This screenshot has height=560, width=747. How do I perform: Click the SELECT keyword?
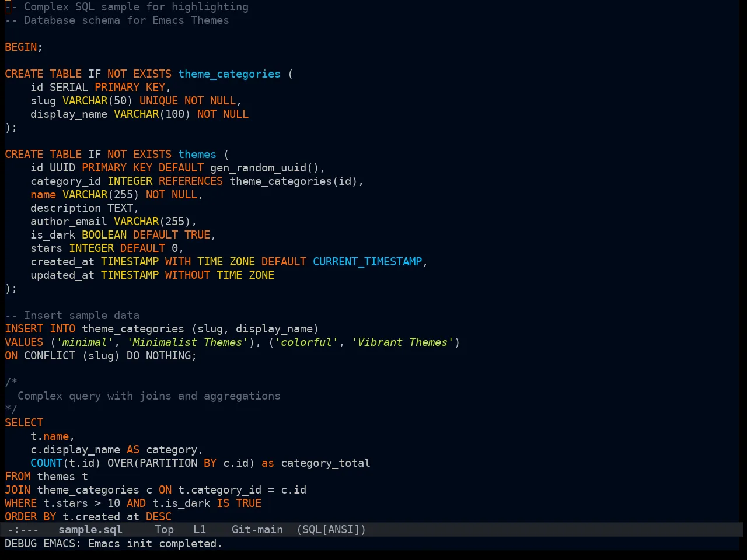tap(24, 423)
